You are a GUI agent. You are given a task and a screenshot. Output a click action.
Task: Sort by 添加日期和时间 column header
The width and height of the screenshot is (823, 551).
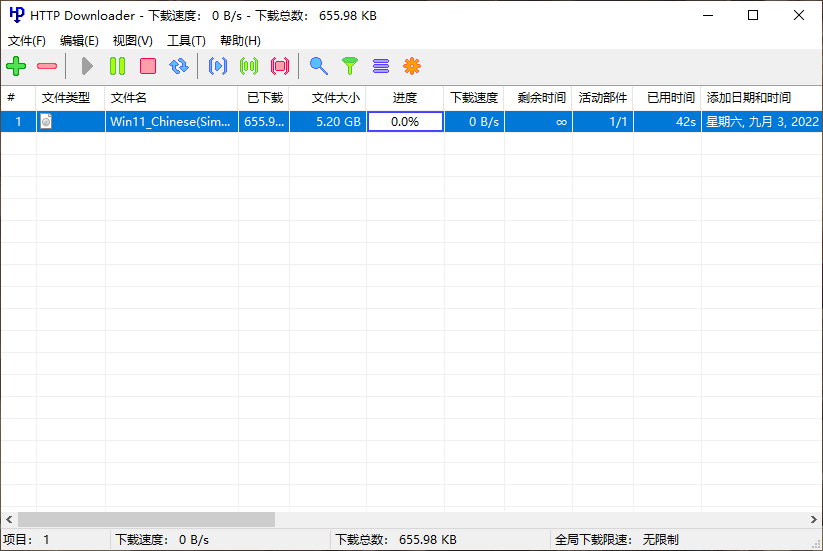[762, 98]
